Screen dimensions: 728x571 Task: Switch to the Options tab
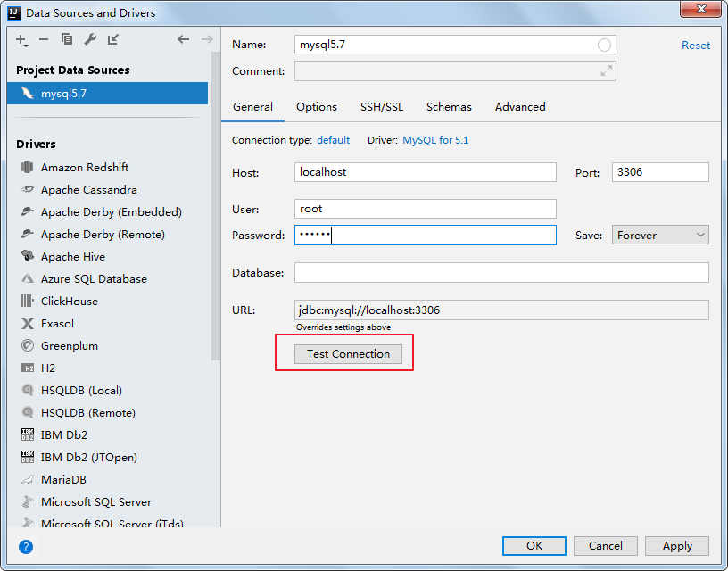[x=317, y=107]
